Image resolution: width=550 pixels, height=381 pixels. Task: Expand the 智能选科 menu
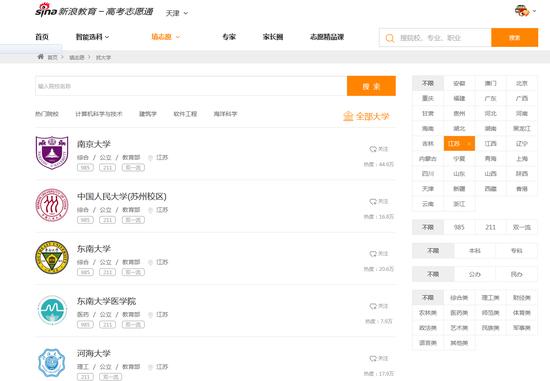coord(93,37)
